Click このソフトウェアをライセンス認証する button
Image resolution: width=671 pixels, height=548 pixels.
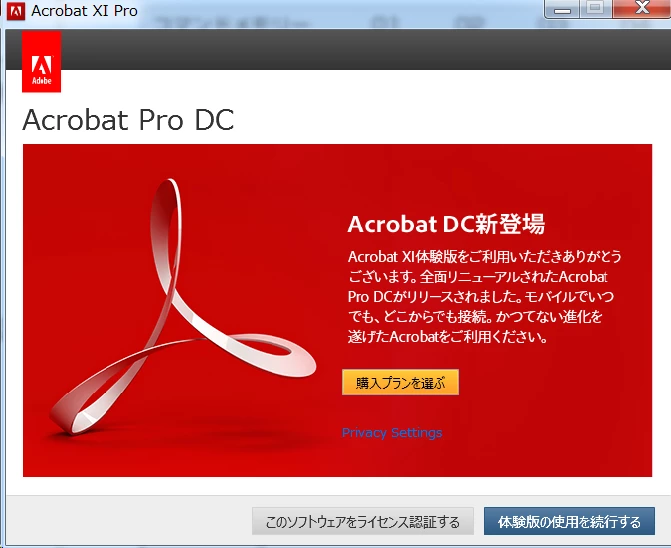(362, 521)
